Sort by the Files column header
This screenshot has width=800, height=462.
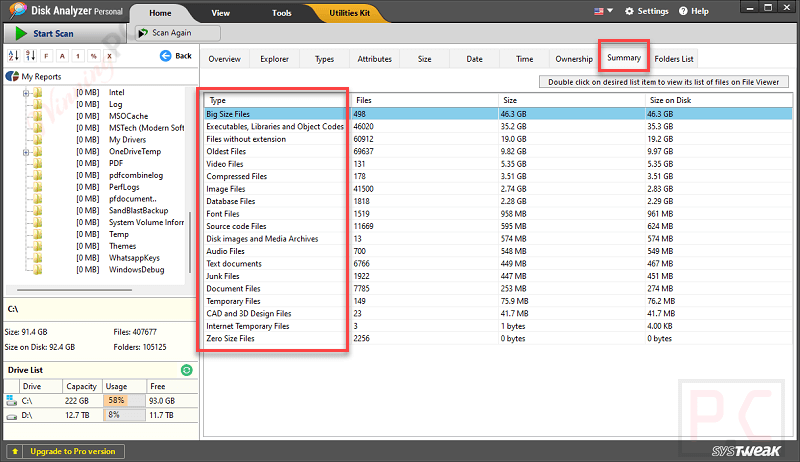[x=424, y=100]
